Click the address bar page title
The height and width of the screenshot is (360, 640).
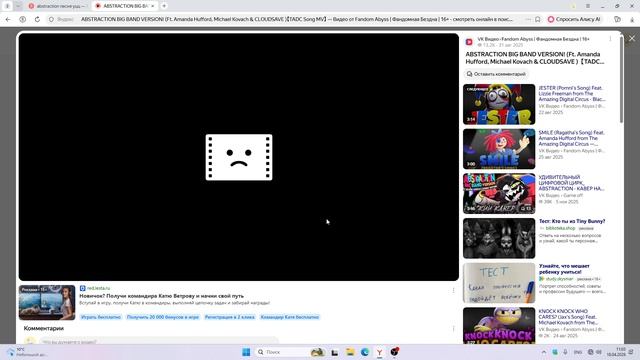coord(297,19)
